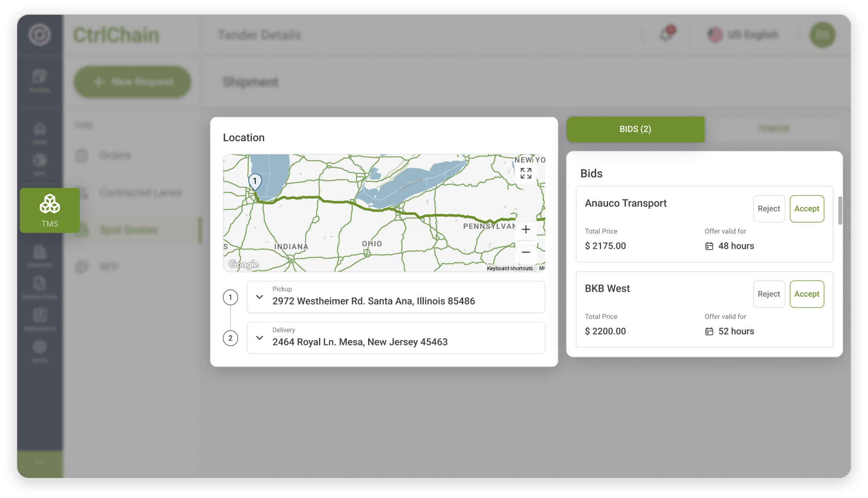Click calendar icon beside 52 hours
This screenshot has height=498, width=868.
coord(709,331)
